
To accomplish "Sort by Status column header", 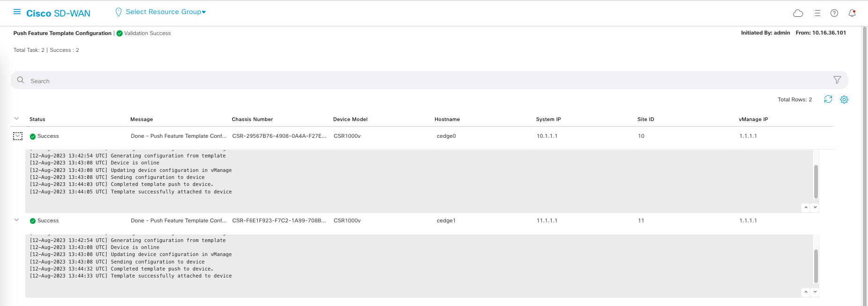I will pyautogui.click(x=37, y=119).
